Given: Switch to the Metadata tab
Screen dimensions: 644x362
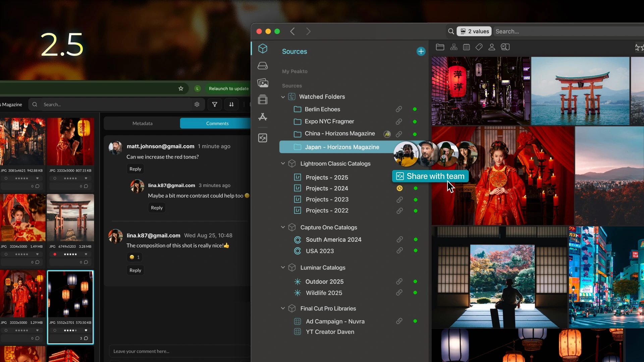Looking at the screenshot, I should coord(142,123).
